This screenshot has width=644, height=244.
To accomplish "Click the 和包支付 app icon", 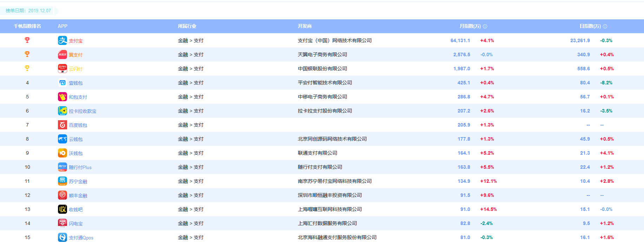I will [63, 97].
